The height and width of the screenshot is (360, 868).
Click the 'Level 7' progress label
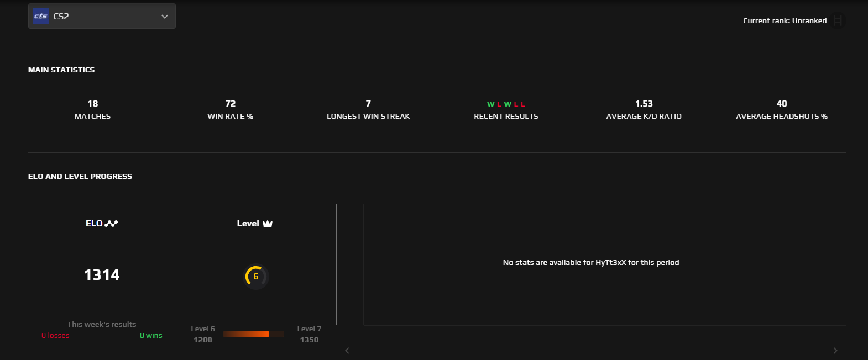tap(309, 329)
